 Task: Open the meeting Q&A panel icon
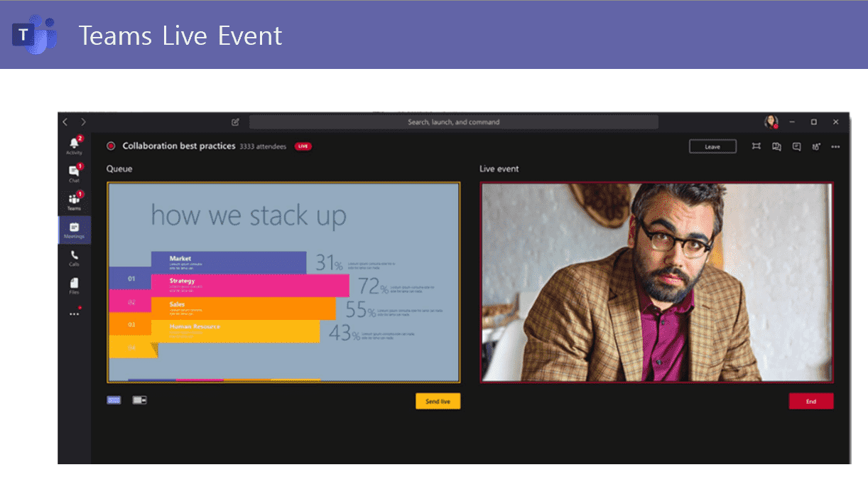click(x=776, y=146)
